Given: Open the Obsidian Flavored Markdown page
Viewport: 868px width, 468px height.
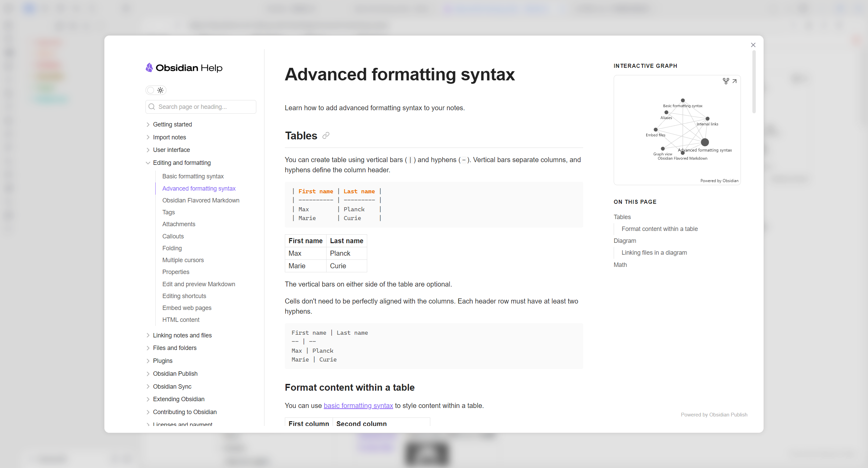Looking at the screenshot, I should pyautogui.click(x=201, y=200).
